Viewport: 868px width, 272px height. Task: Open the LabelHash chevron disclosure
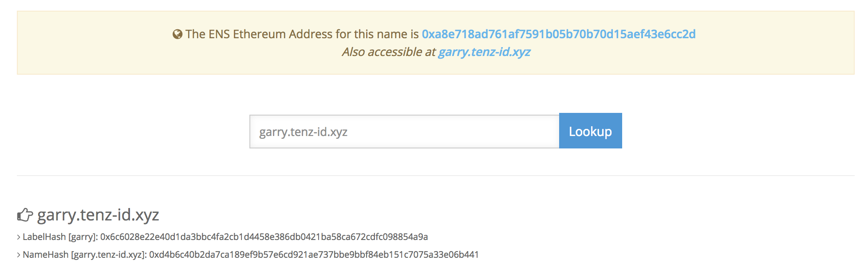19,237
